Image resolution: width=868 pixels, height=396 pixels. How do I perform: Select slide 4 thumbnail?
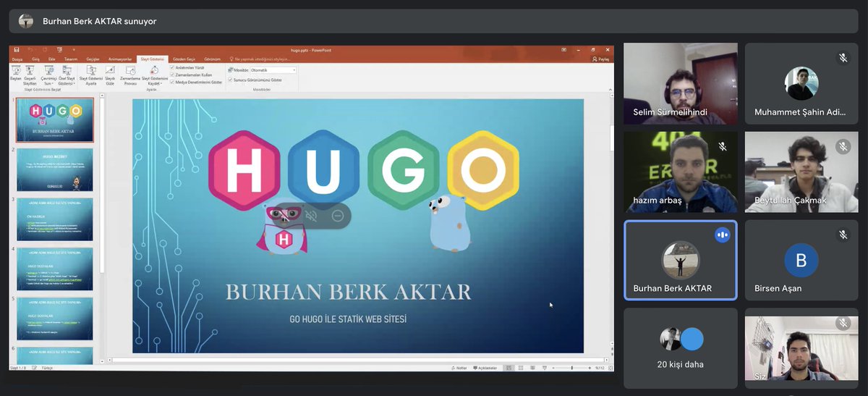tap(54, 269)
